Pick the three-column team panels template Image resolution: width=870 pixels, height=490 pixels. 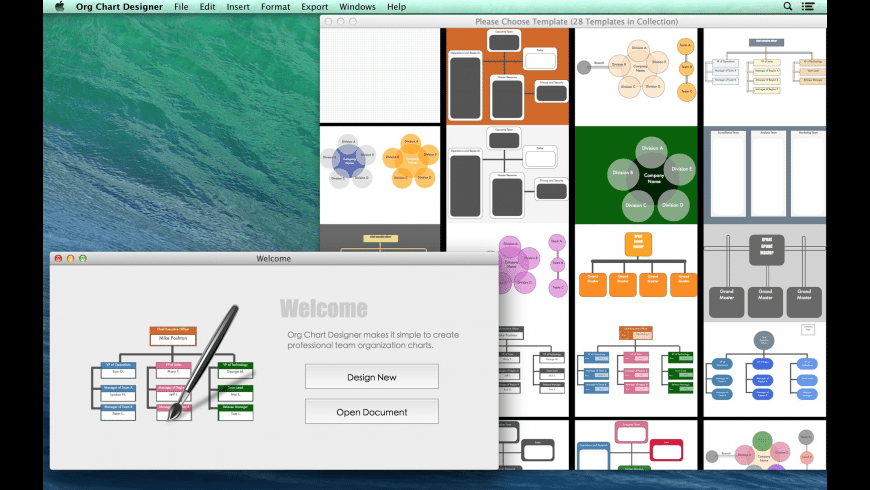765,175
